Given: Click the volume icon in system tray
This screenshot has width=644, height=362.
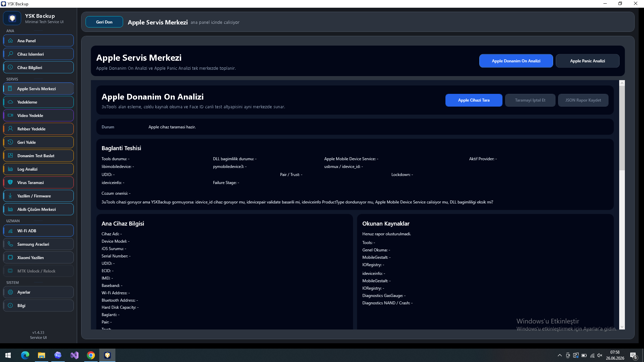Looking at the screenshot, I should coord(600,355).
